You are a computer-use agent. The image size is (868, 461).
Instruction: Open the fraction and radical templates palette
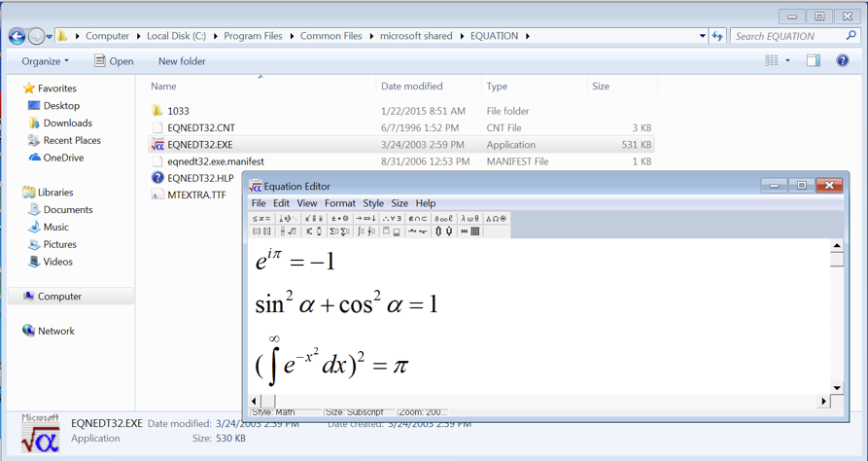tap(288, 231)
